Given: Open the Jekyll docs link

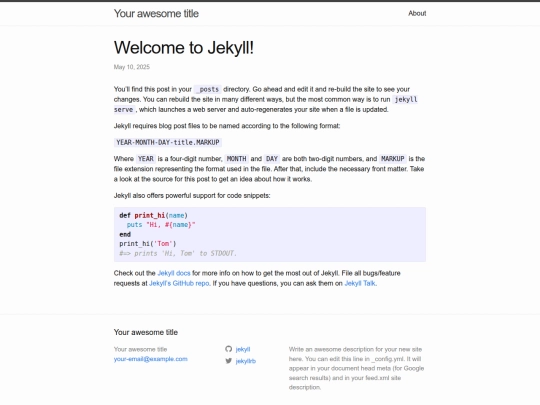Looking at the screenshot, I should pos(174,273).
